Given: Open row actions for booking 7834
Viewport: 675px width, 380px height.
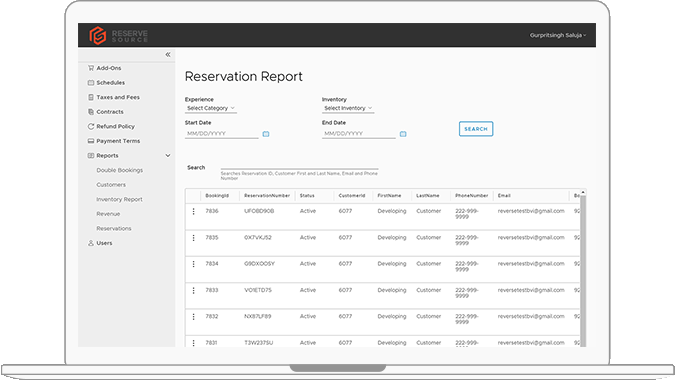Looking at the screenshot, I should click(x=193, y=264).
